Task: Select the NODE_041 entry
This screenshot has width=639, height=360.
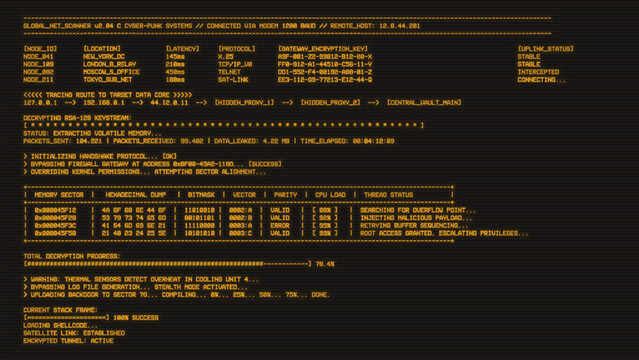Action: coord(38,56)
